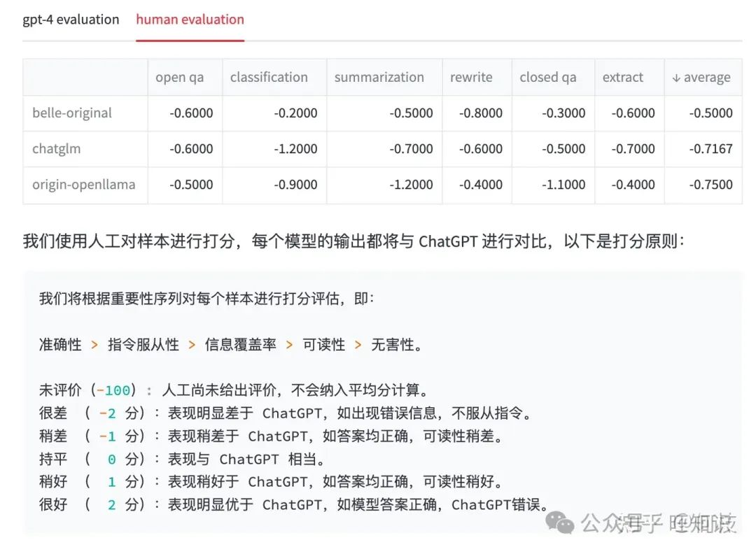Click chatglm extract value -0.7000
This screenshot has height=554, width=756.
tap(633, 148)
